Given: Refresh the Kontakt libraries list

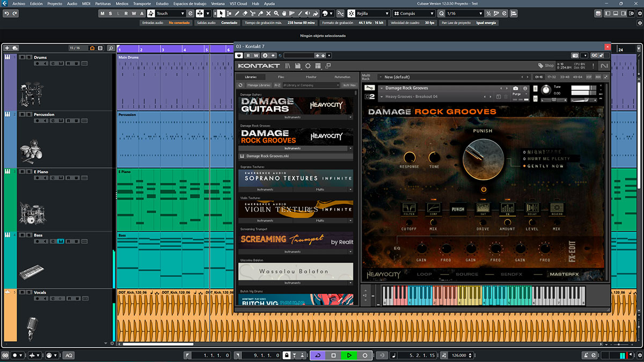Looking at the screenshot, I should pyautogui.click(x=241, y=85).
